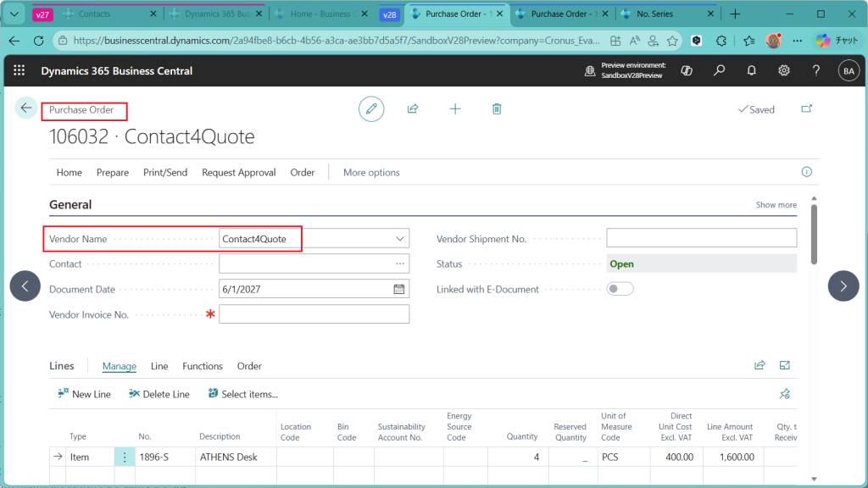Screen dimensions: 868x488
Task: Expand the Vendor Name dropdown
Action: [x=400, y=239]
